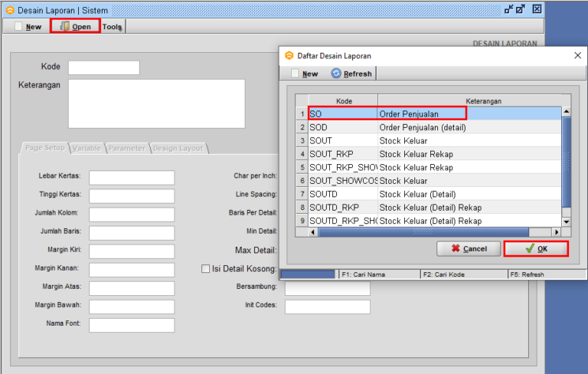
Task: Click the New icon in main toolbar
Action: (x=18, y=26)
